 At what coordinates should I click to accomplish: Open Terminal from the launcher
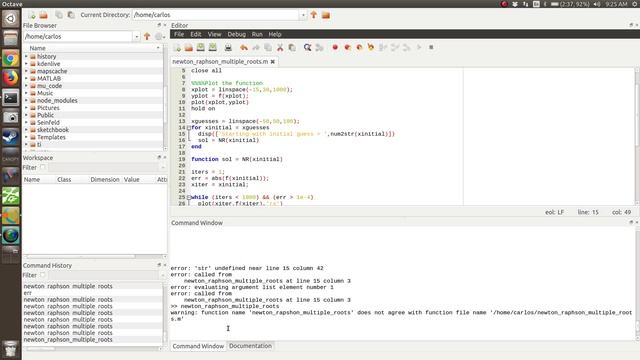[x=11, y=98]
